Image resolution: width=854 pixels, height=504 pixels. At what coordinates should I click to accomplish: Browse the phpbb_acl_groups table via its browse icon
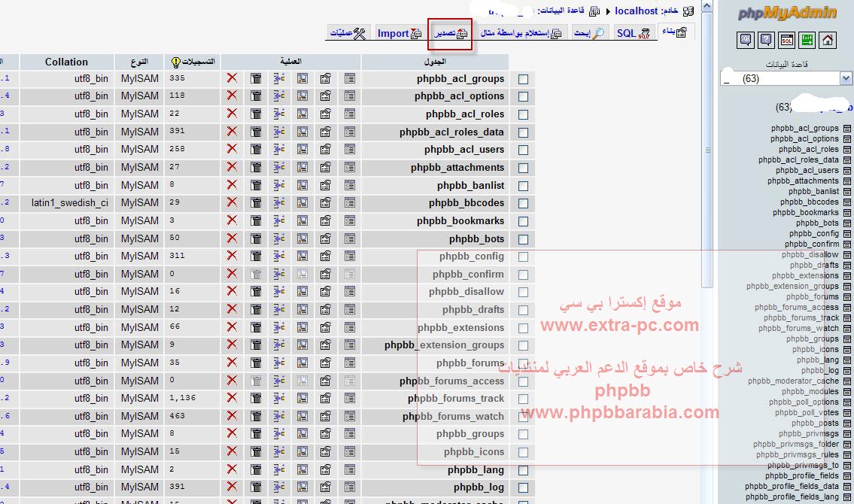coord(350,78)
